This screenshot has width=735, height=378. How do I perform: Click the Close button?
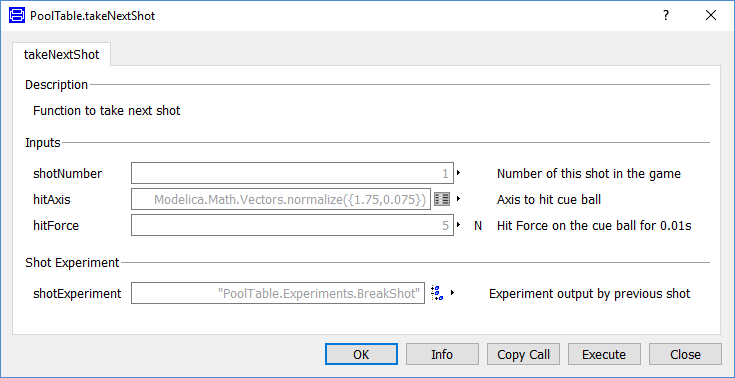[685, 355]
